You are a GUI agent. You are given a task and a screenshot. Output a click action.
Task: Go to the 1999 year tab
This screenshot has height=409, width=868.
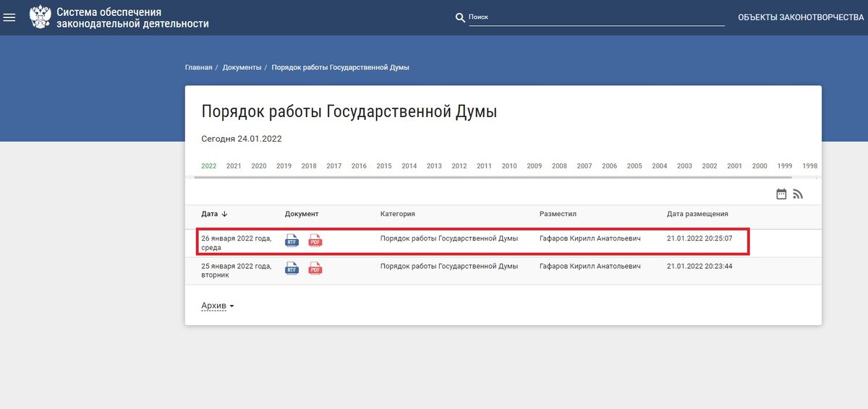pyautogui.click(x=785, y=165)
